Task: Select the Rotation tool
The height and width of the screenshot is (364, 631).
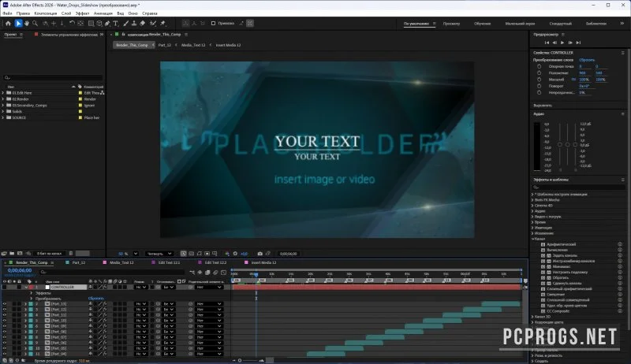Action: coord(72,24)
